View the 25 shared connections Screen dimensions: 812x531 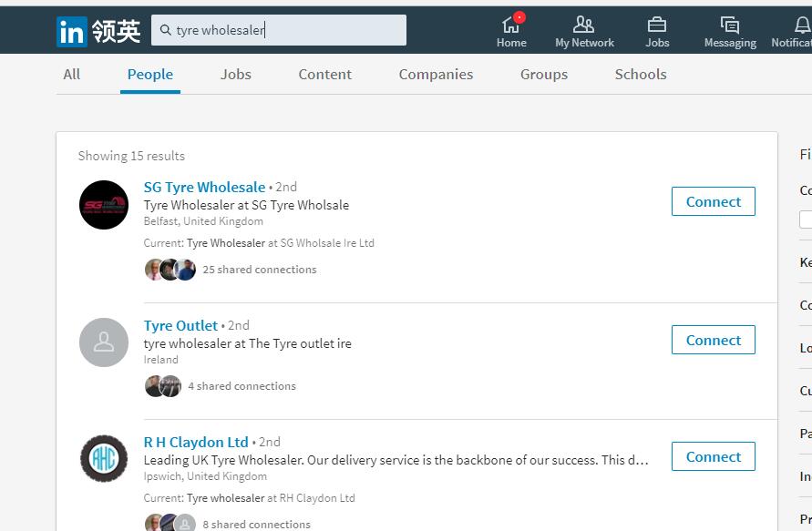coord(260,270)
